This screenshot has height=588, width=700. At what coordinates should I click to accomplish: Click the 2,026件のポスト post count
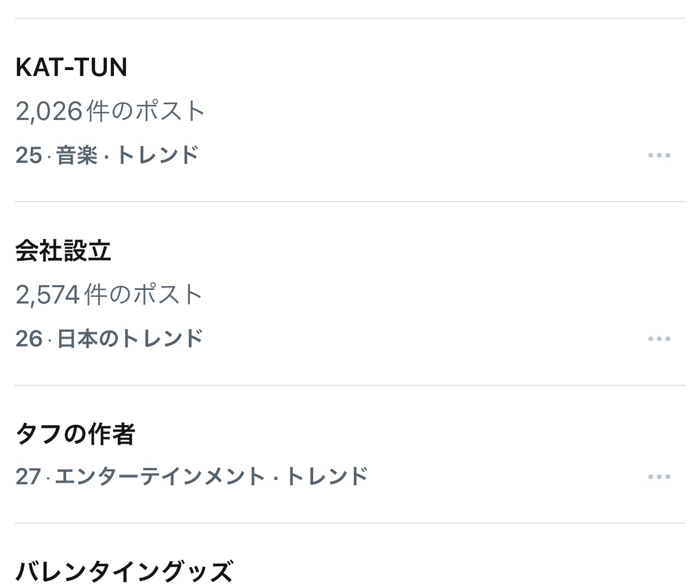click(x=110, y=111)
